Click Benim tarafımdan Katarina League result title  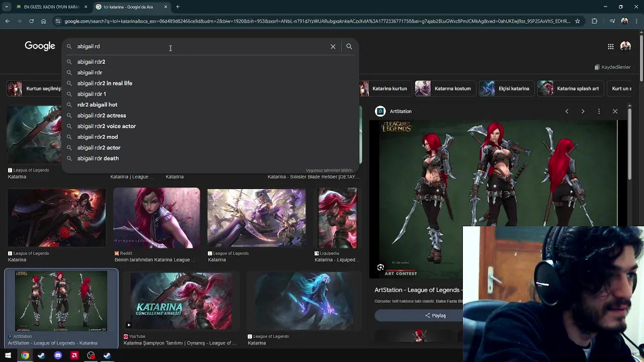pyautogui.click(x=155, y=260)
